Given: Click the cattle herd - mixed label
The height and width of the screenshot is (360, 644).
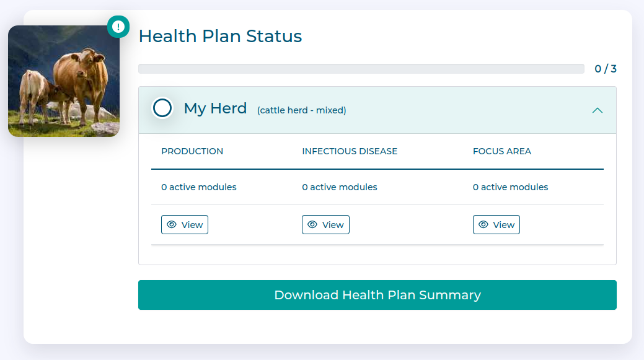Looking at the screenshot, I should pyautogui.click(x=301, y=110).
